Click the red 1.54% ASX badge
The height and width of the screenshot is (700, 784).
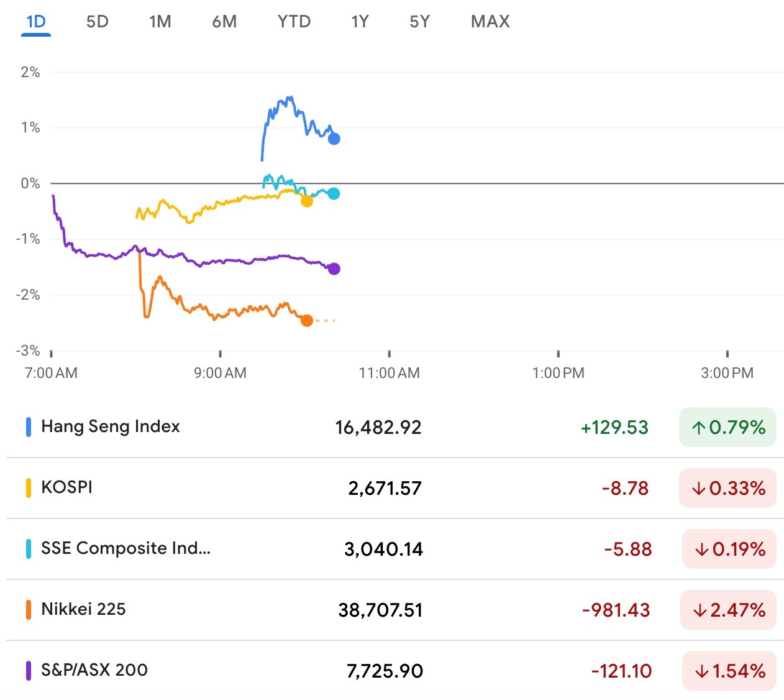(x=729, y=671)
